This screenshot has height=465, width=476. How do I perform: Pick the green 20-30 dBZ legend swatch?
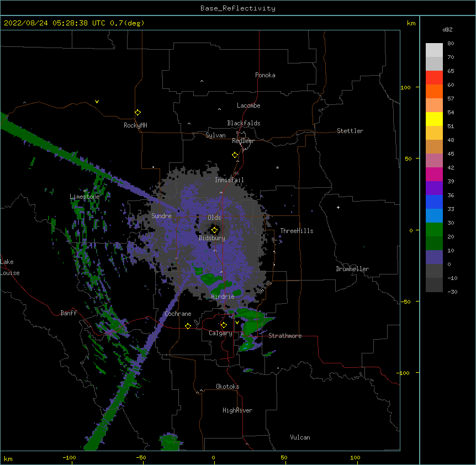[434, 230]
